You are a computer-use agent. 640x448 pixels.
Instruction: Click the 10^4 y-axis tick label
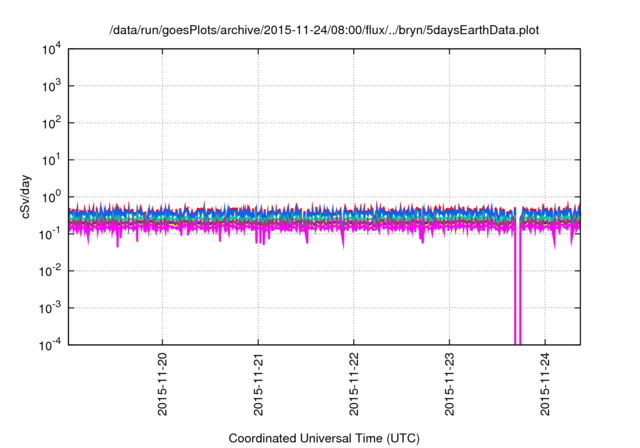pos(52,49)
